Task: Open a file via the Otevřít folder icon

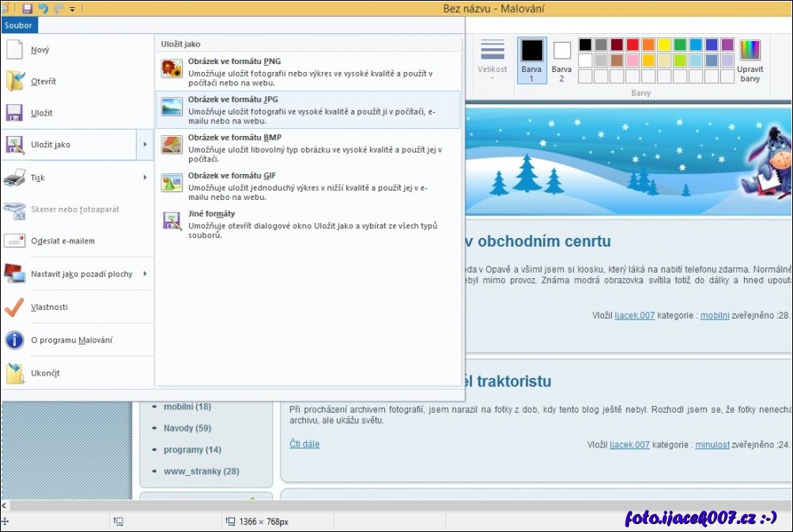Action: click(15, 81)
